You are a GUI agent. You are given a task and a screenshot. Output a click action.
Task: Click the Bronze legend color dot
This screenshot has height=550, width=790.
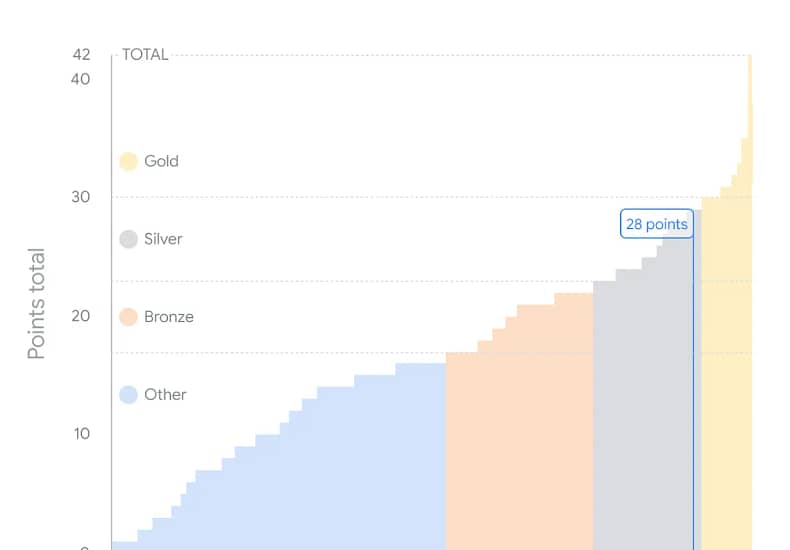(x=128, y=317)
